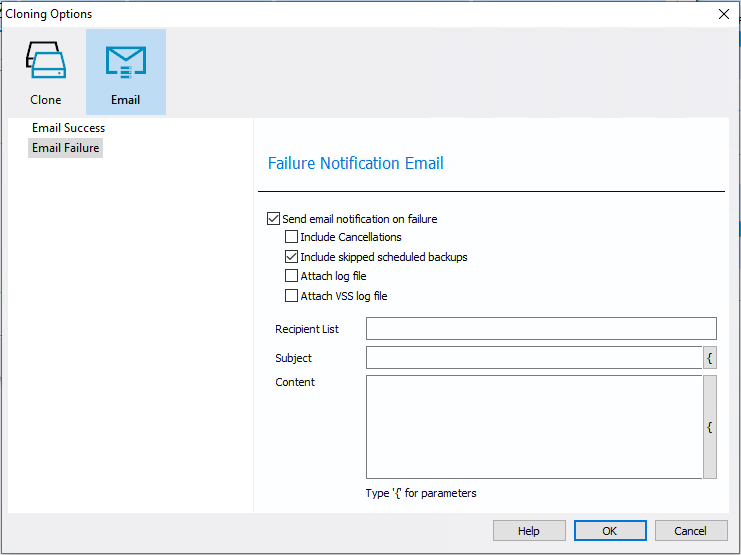Uncheck Include skipped scheduled backups

click(292, 257)
